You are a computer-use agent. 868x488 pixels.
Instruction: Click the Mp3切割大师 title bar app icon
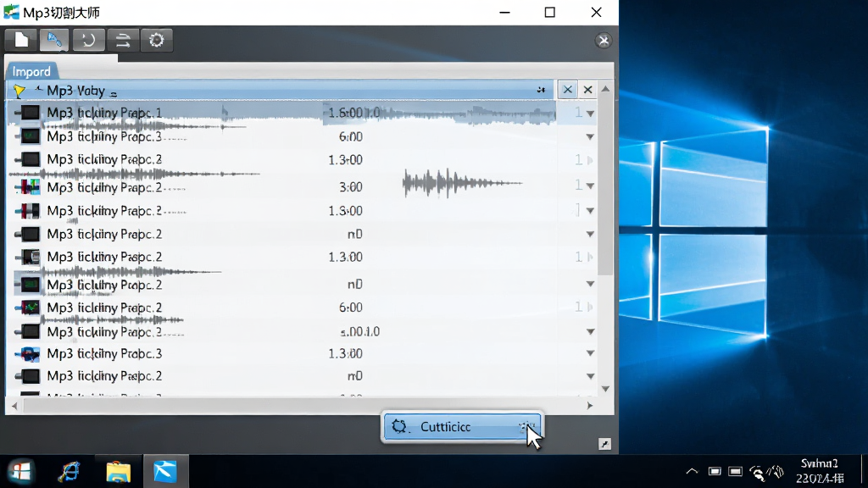pyautogui.click(x=11, y=12)
